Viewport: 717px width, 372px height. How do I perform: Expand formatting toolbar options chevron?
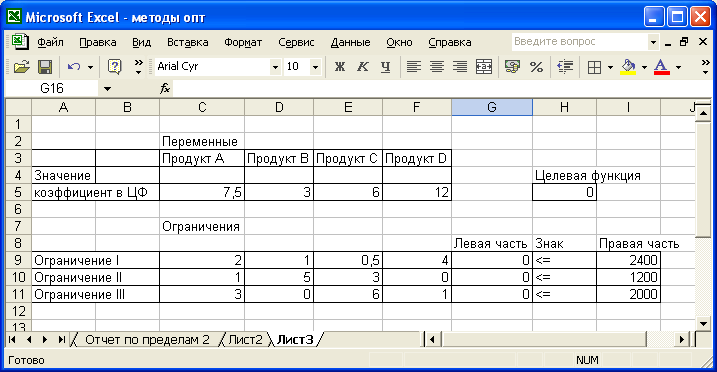point(705,67)
